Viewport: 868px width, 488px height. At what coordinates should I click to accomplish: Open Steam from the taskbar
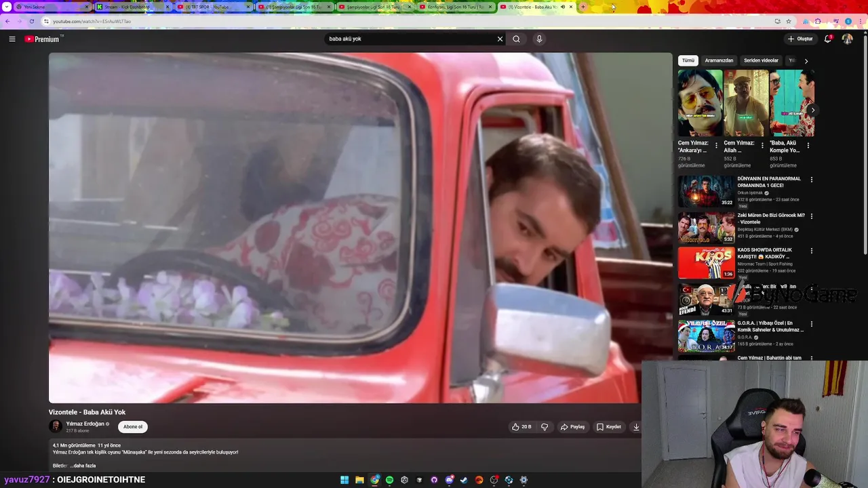pos(464,480)
